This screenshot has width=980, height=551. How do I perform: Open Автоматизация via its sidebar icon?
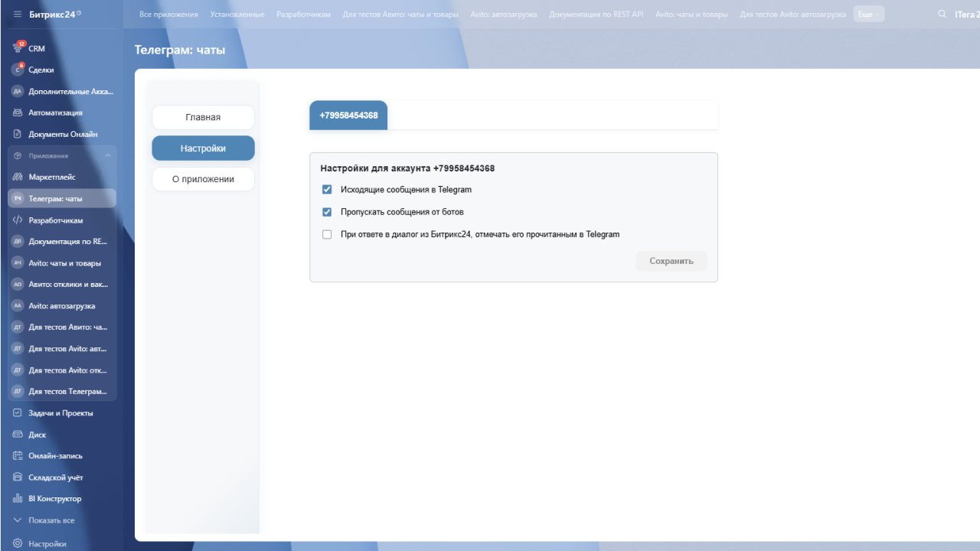[18, 112]
